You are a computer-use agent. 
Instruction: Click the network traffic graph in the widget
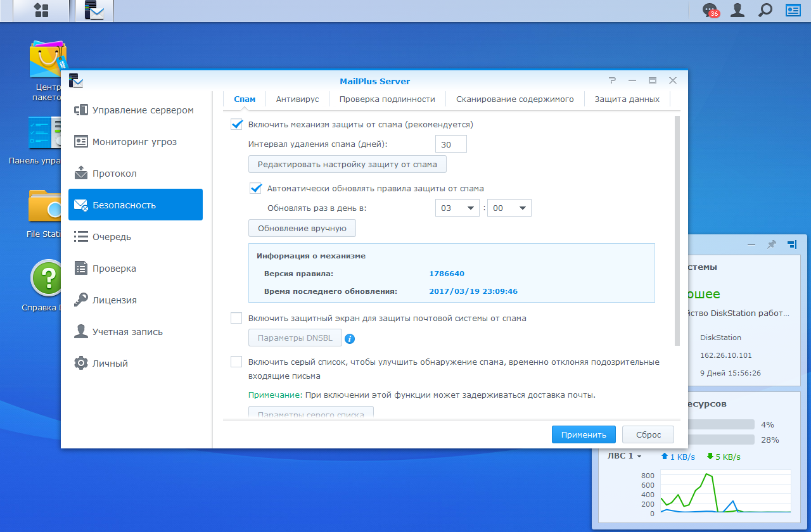pyautogui.click(x=725, y=492)
